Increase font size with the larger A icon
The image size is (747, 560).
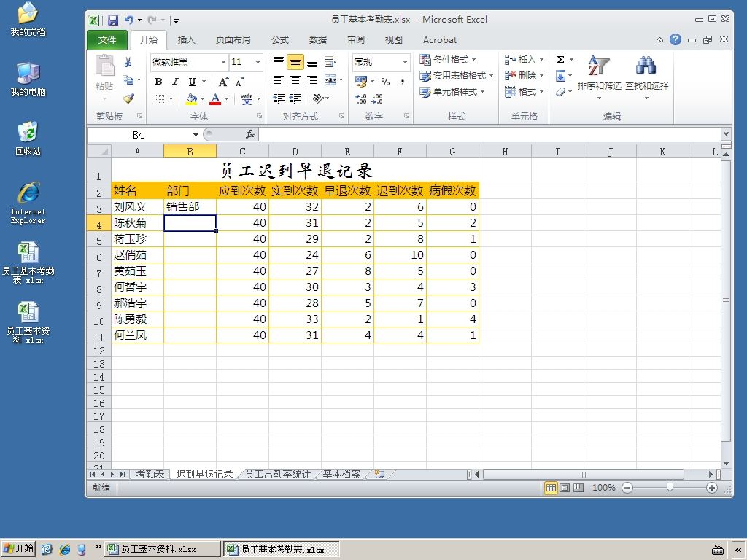223,82
